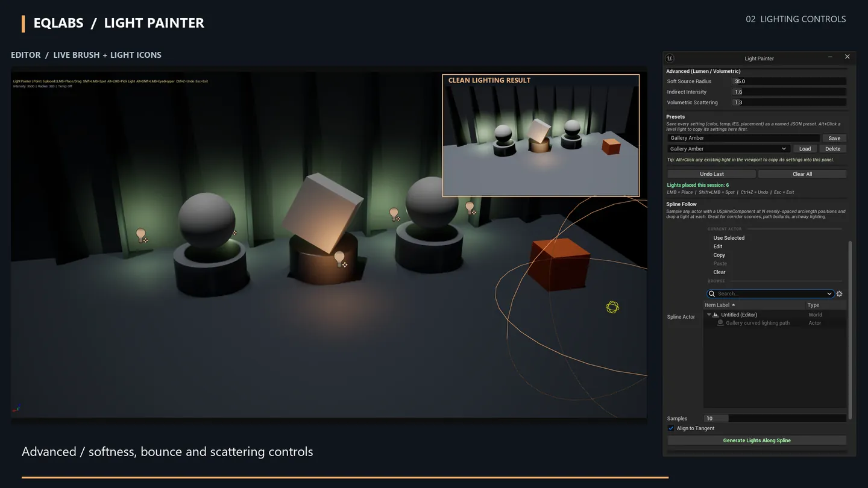The image size is (868, 488).
Task: Choose Use Selected in Current Actor menu
Action: pyautogui.click(x=729, y=238)
